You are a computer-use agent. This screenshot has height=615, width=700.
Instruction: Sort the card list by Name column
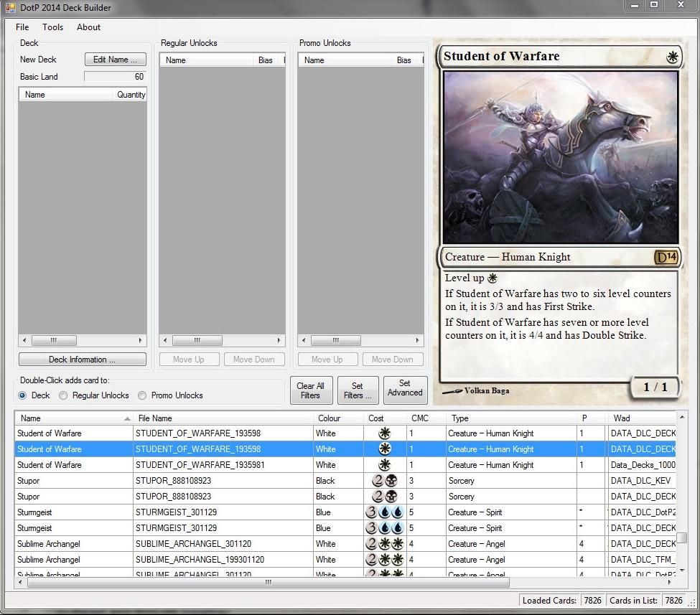click(74, 418)
